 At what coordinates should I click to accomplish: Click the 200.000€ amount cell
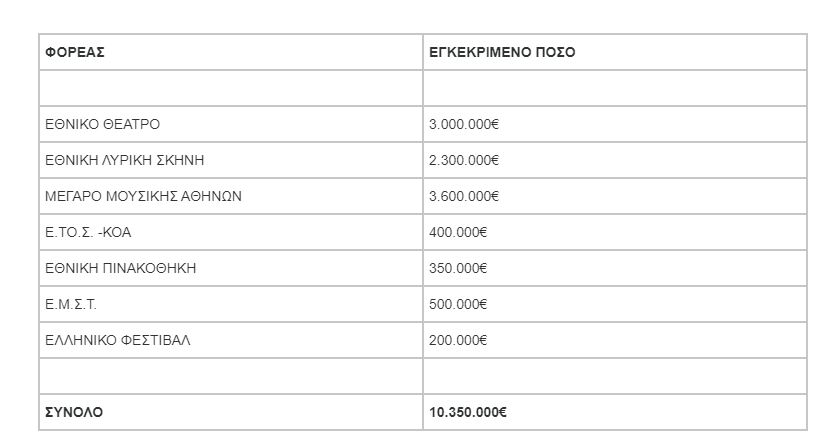coord(458,341)
